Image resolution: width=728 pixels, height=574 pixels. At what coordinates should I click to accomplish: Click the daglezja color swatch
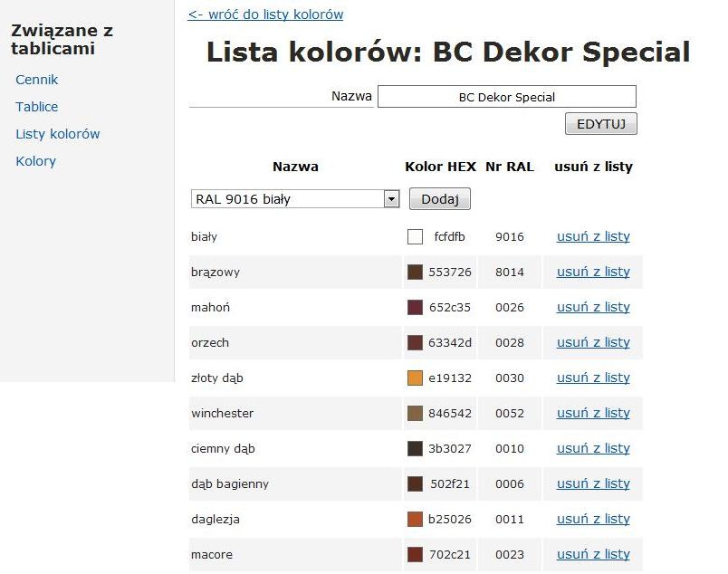point(415,520)
